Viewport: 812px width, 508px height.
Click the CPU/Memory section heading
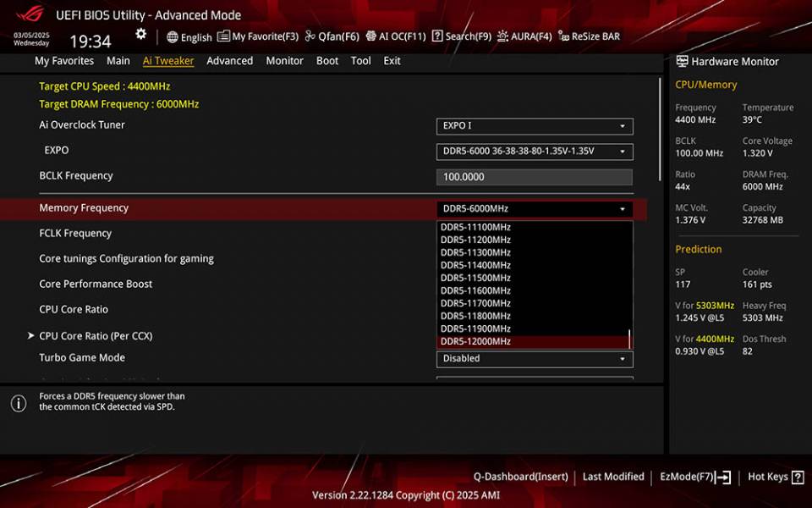pos(705,85)
